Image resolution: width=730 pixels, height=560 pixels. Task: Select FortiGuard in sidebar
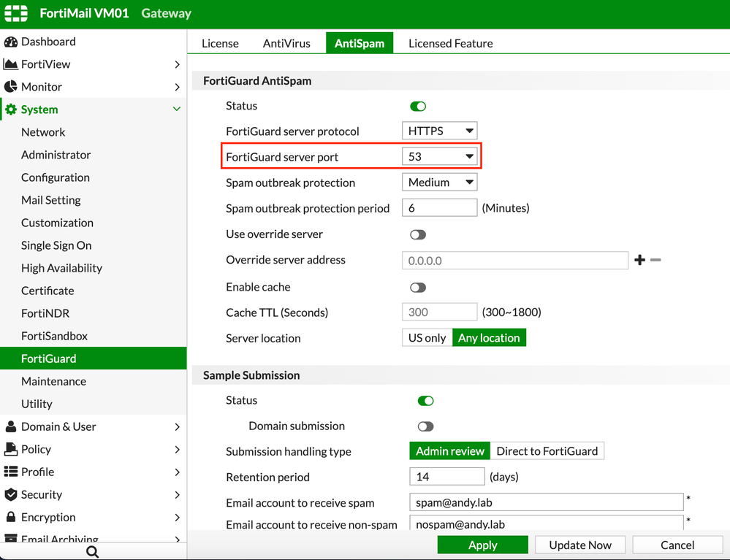click(x=93, y=358)
